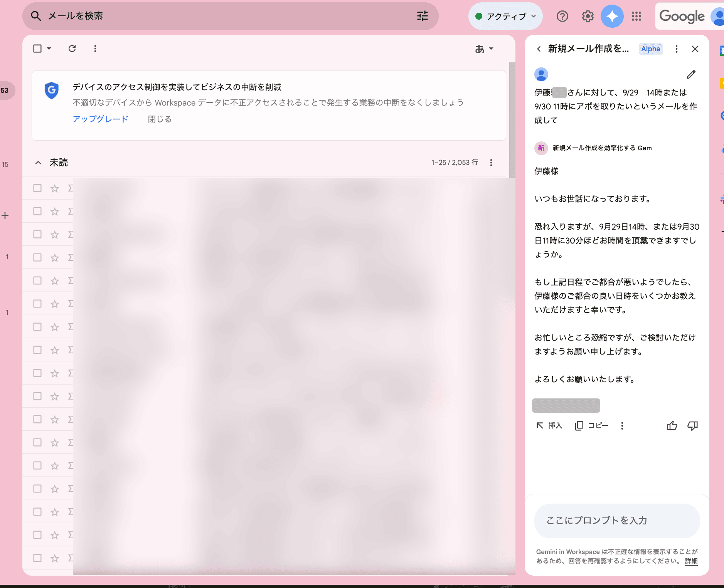Star the second email in list

(55, 212)
